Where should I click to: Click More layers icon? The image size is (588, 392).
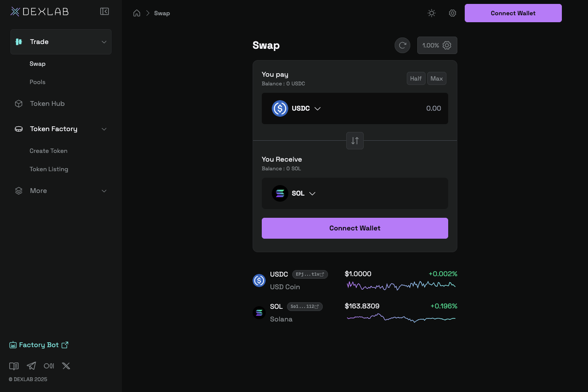(x=19, y=191)
